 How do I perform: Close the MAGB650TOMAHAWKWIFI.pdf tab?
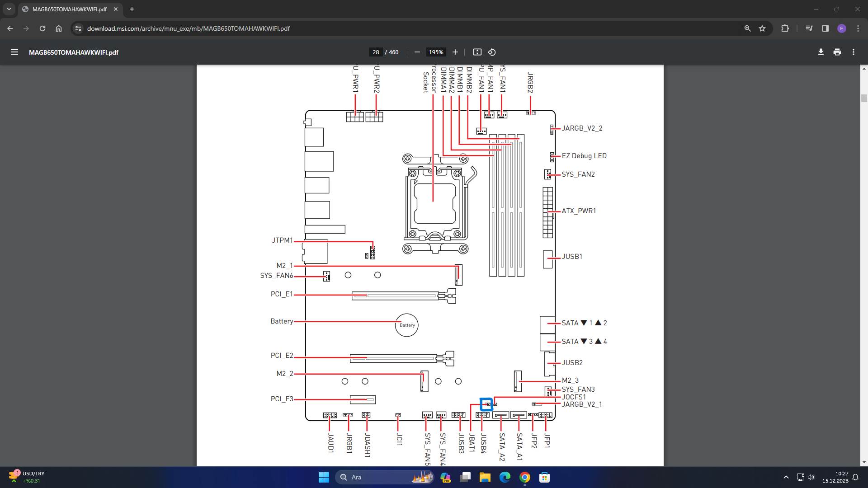tap(116, 9)
